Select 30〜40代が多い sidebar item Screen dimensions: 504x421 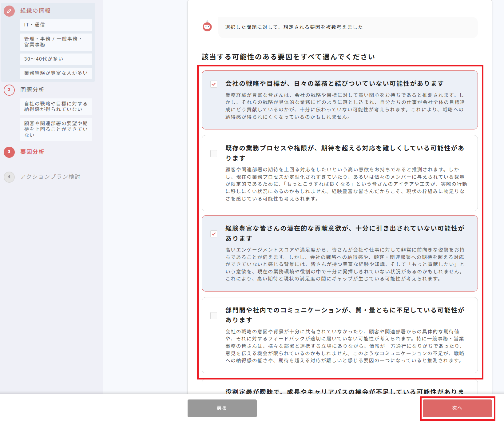[56, 59]
